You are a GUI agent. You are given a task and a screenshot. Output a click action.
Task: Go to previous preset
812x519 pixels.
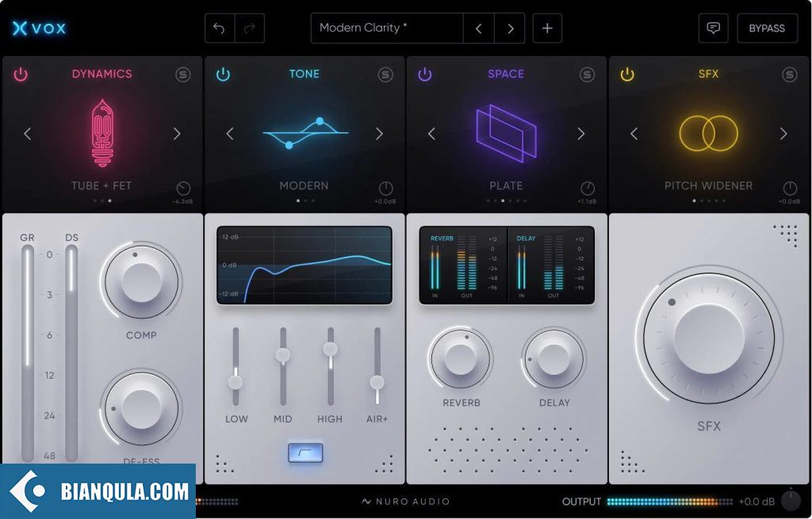478,28
